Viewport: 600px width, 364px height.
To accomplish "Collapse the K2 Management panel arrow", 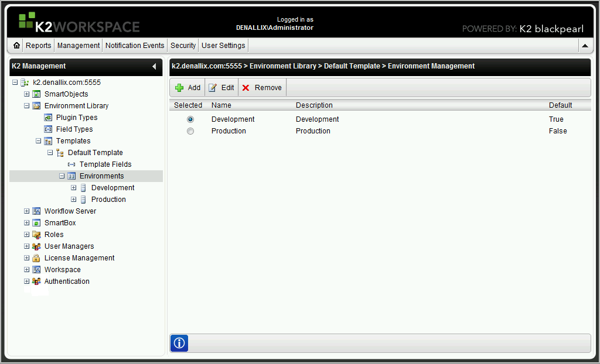I will [154, 66].
